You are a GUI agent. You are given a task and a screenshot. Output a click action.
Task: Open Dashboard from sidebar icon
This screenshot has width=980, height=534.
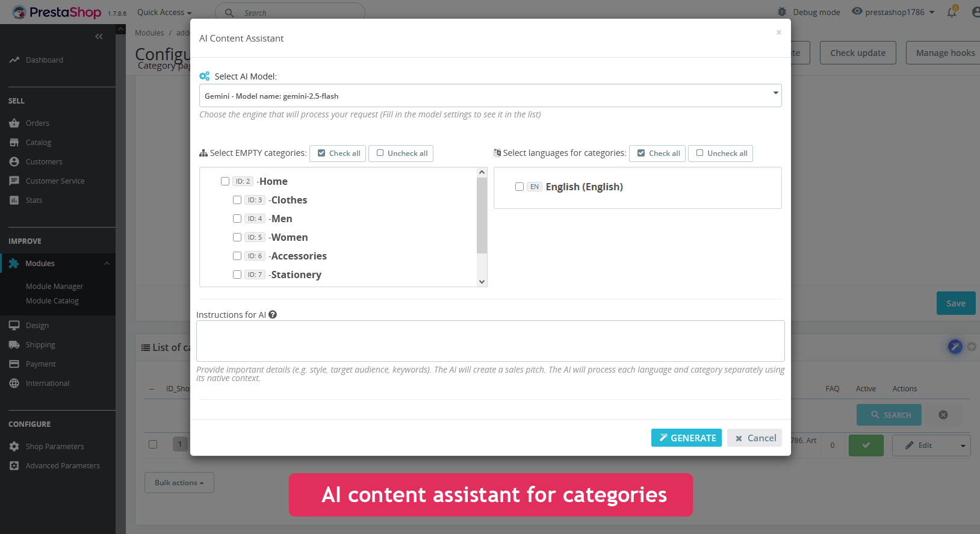[x=14, y=60]
